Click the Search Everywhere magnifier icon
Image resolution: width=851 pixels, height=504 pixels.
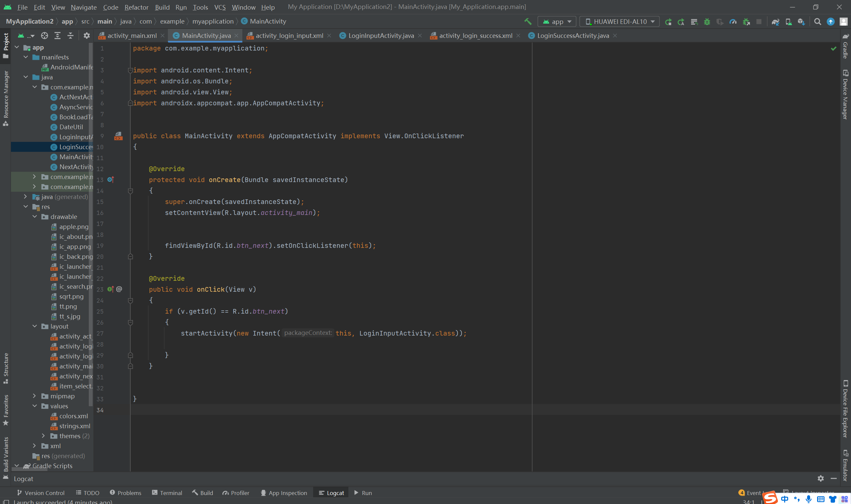pyautogui.click(x=818, y=22)
